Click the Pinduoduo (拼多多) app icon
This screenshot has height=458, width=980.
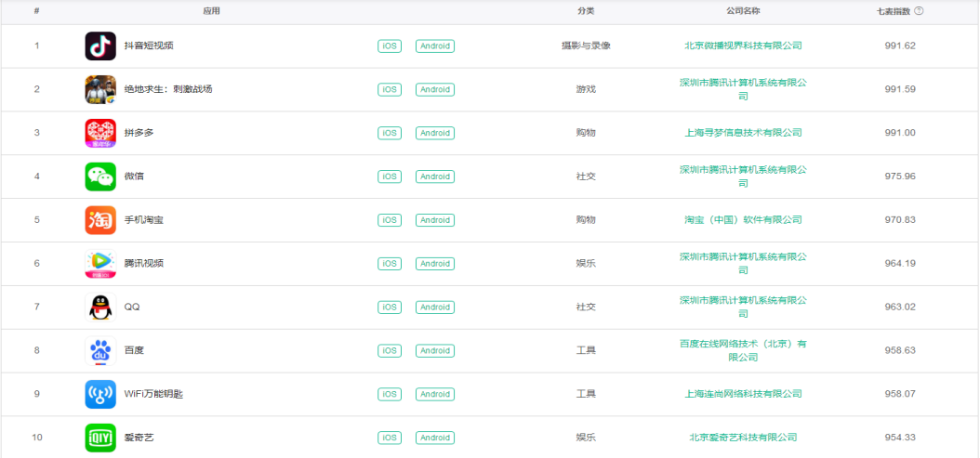(100, 133)
